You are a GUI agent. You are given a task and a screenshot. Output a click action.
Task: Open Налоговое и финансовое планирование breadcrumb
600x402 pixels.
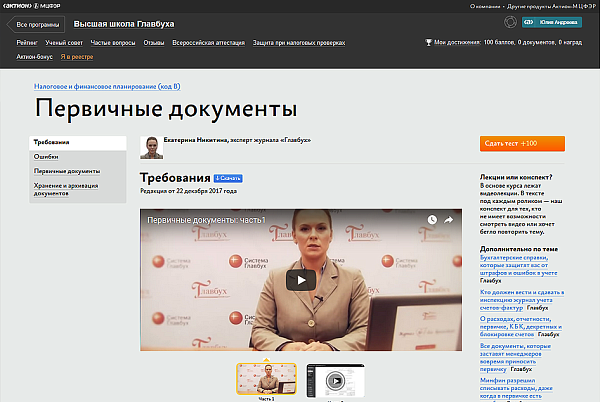pyautogui.click(x=107, y=86)
